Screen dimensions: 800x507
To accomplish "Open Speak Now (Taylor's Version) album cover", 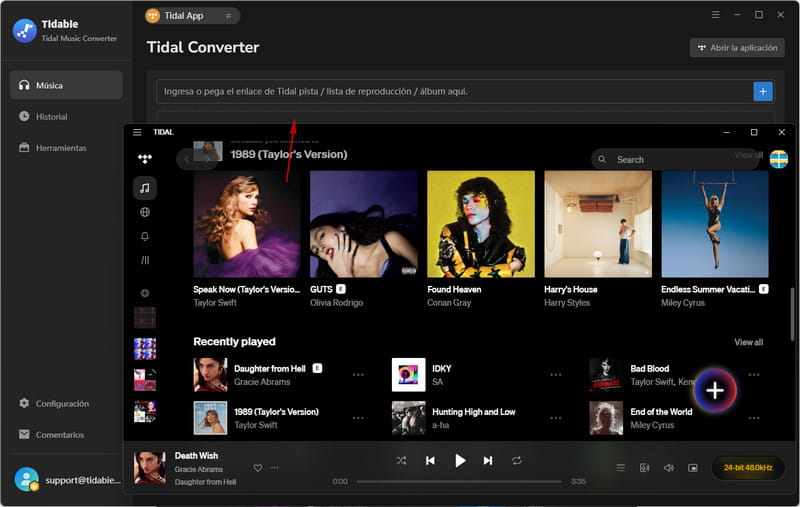I will (x=247, y=224).
